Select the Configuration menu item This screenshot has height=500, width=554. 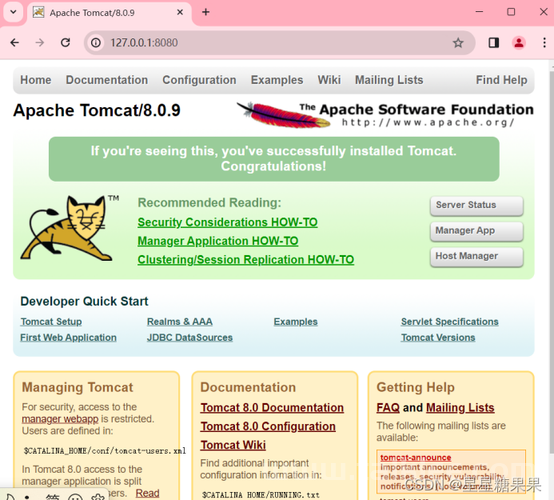[199, 80]
